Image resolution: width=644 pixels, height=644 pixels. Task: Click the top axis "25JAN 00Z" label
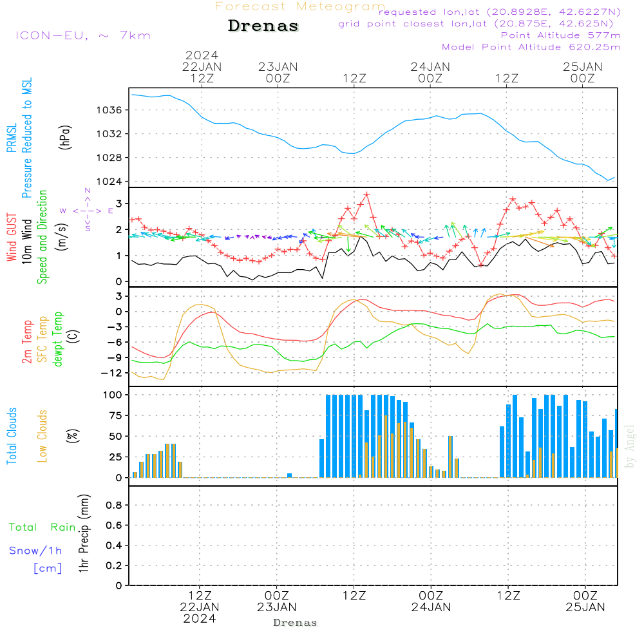coord(582,72)
